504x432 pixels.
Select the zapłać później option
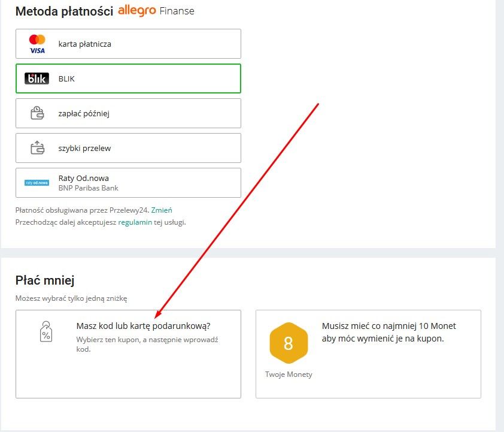click(x=128, y=113)
